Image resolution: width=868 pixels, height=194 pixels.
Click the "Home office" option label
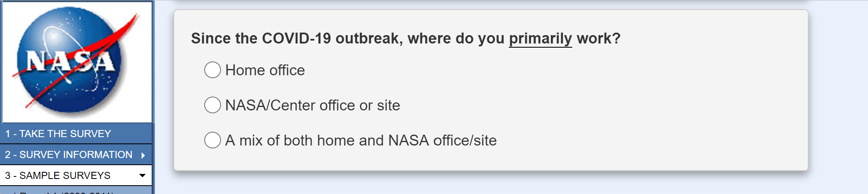(x=265, y=70)
